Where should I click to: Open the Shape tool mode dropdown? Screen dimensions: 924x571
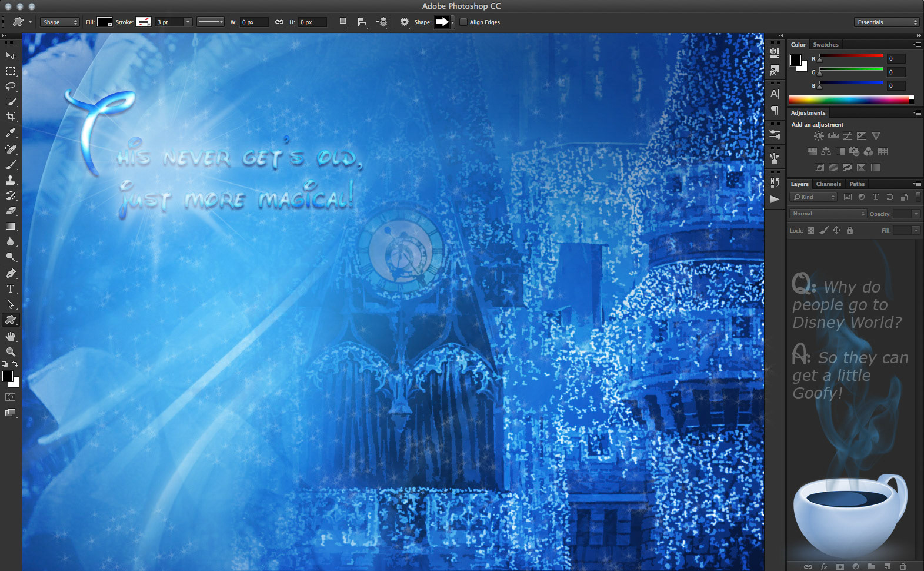click(x=59, y=22)
